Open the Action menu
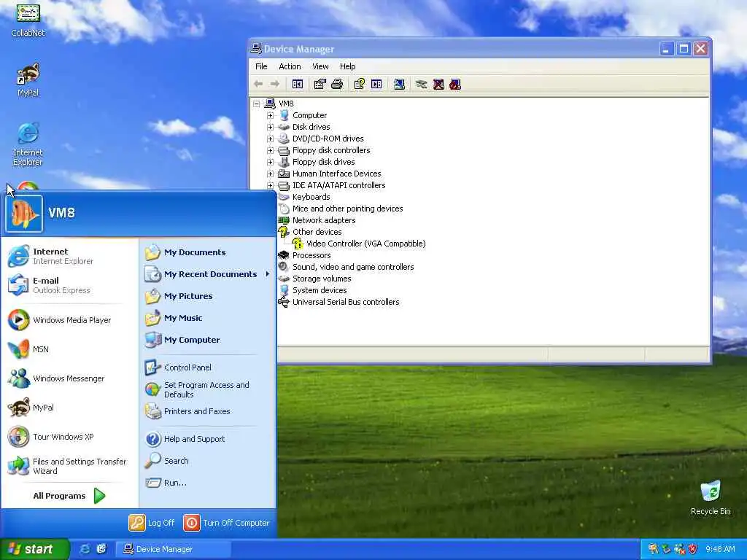This screenshot has width=747, height=560. pyautogui.click(x=290, y=66)
